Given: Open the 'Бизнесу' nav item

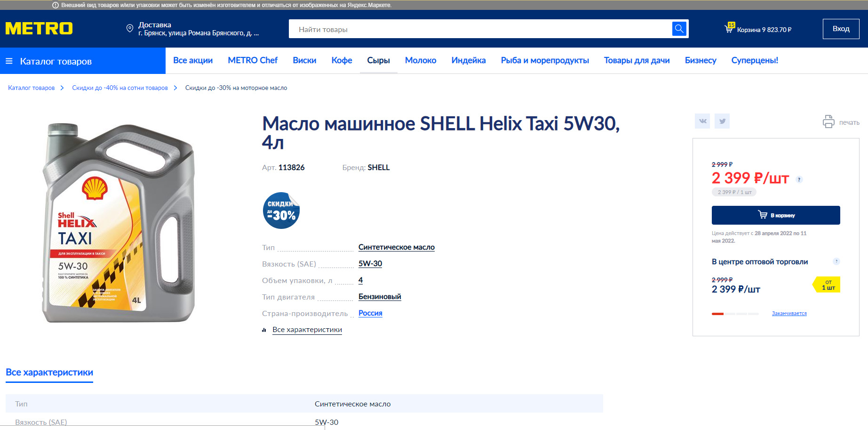Looking at the screenshot, I should (x=701, y=60).
